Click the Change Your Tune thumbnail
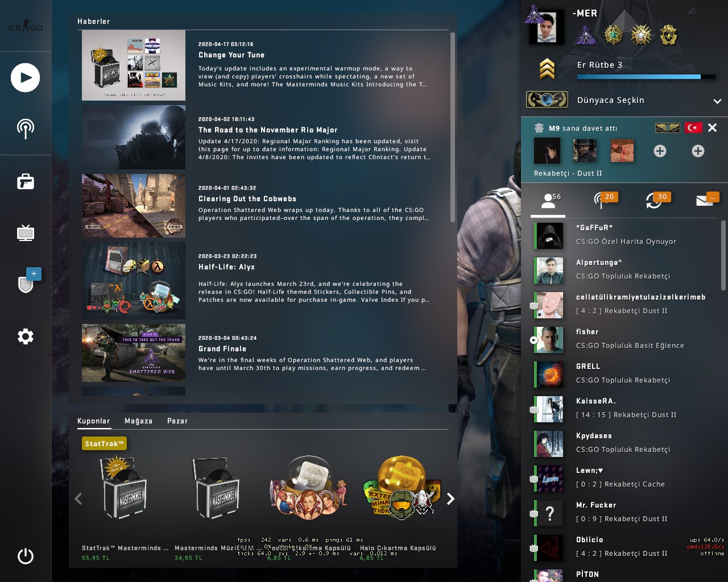The image size is (728, 582). (x=134, y=65)
